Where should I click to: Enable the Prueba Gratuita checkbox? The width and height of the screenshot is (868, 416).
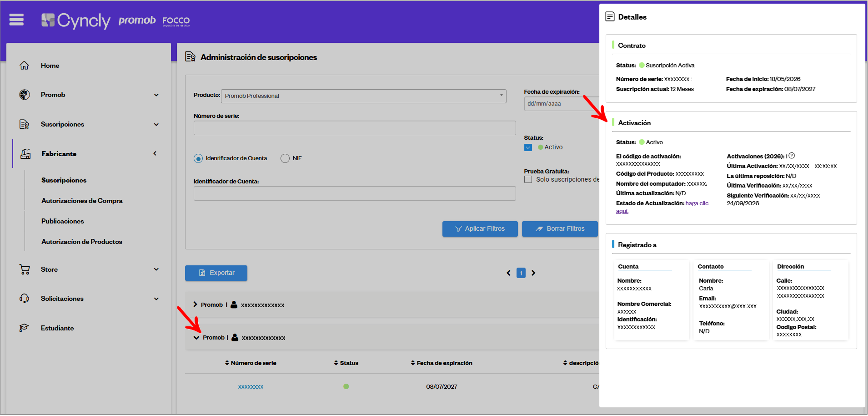pyautogui.click(x=528, y=179)
